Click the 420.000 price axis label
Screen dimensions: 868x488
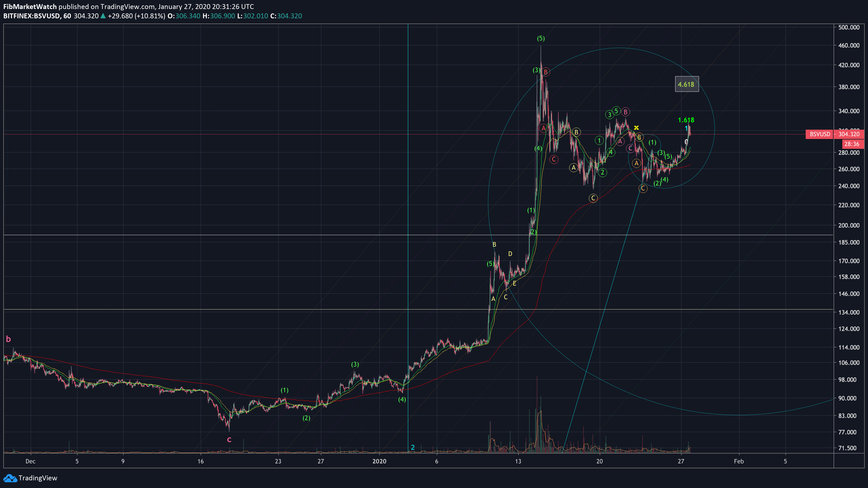(849, 65)
